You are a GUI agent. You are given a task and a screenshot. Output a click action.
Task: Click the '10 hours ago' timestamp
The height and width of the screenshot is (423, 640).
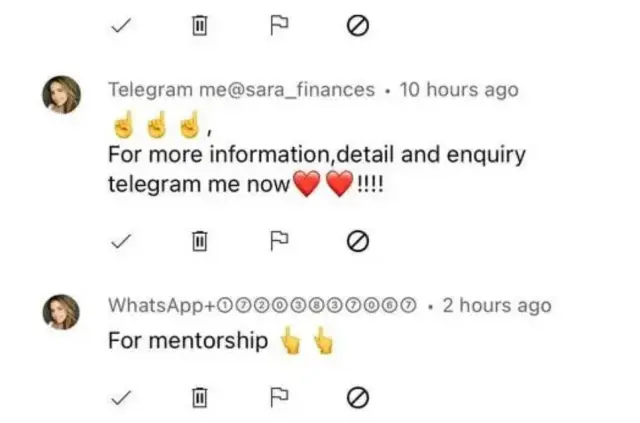click(459, 90)
